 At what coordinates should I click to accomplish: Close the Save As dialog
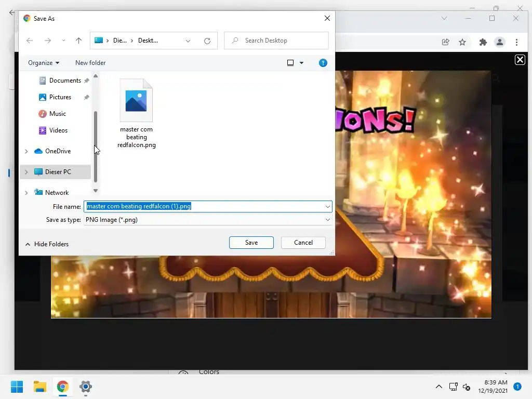(327, 18)
